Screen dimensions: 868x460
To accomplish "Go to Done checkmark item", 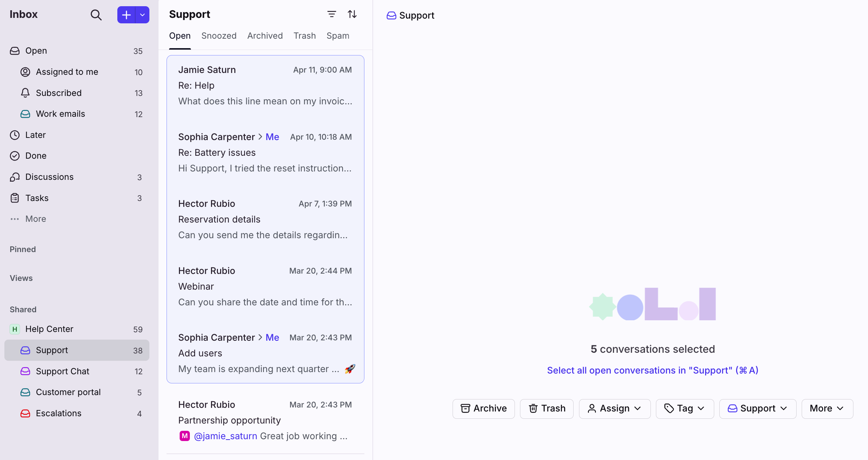I will click(x=36, y=156).
